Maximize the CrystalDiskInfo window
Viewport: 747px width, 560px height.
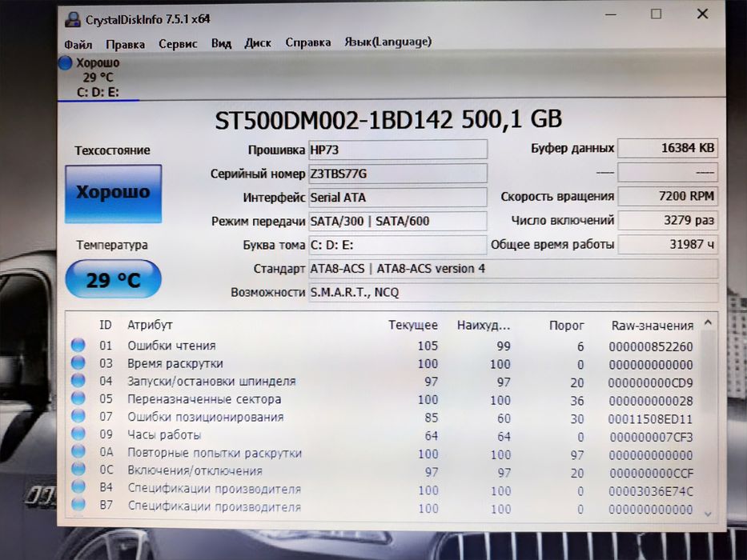click(656, 14)
